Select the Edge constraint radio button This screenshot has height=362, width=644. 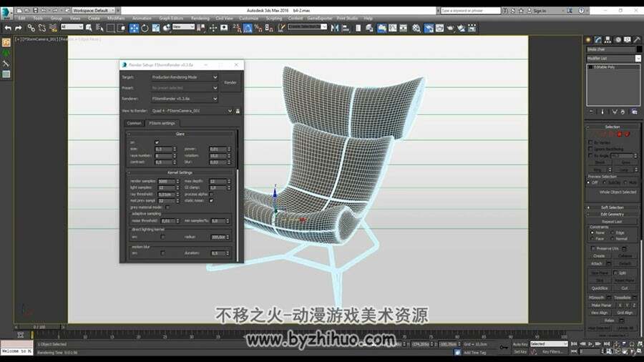point(613,233)
